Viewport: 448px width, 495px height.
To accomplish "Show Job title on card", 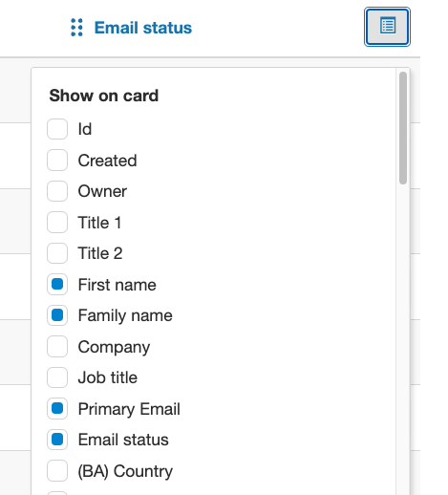I will [57, 377].
